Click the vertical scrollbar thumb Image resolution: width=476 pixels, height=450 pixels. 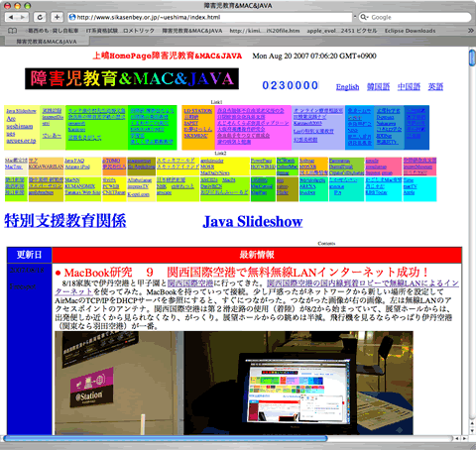(x=472, y=57)
